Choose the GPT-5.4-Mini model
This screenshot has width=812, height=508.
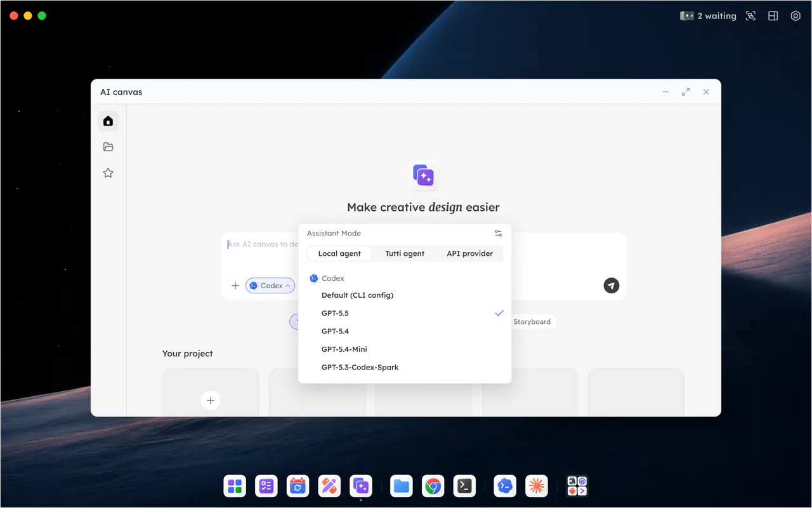pos(405,349)
